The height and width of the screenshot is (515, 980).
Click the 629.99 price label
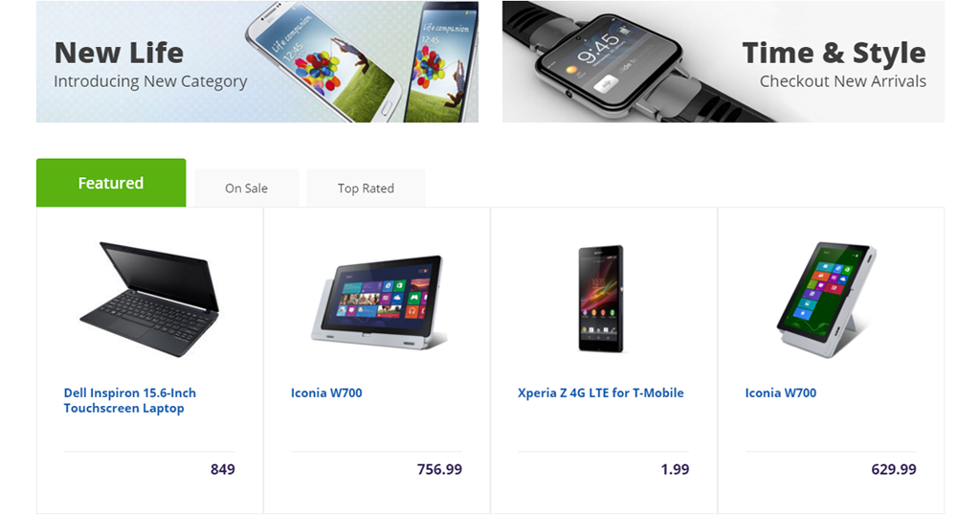tap(894, 469)
